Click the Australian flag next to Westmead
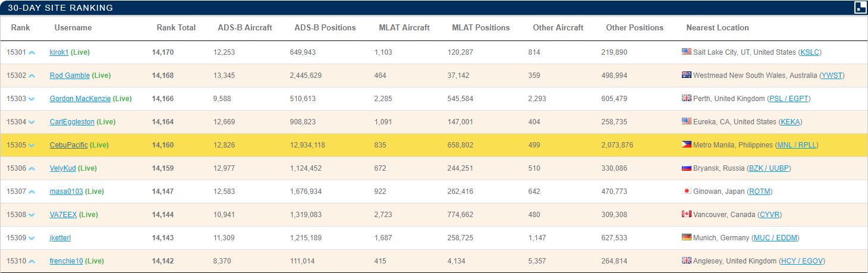Image resolution: width=868 pixels, height=273 pixels. 686,76
